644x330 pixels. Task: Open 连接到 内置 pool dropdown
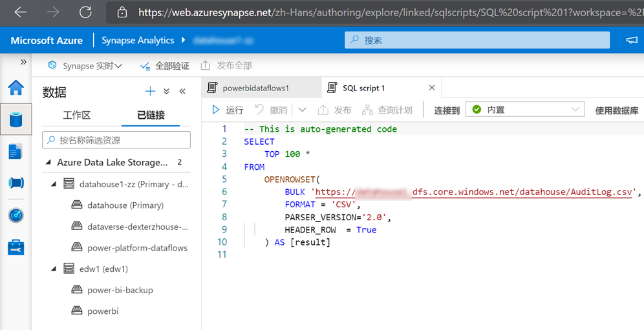point(525,110)
